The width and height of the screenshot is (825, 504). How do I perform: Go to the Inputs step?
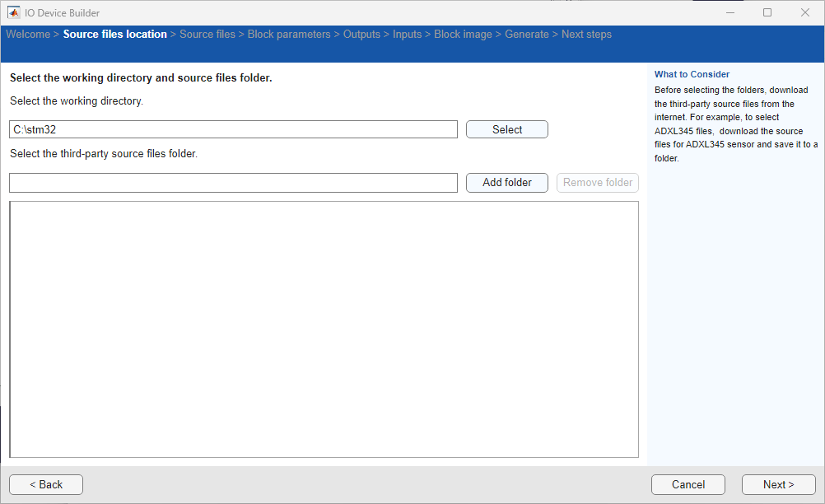point(407,35)
